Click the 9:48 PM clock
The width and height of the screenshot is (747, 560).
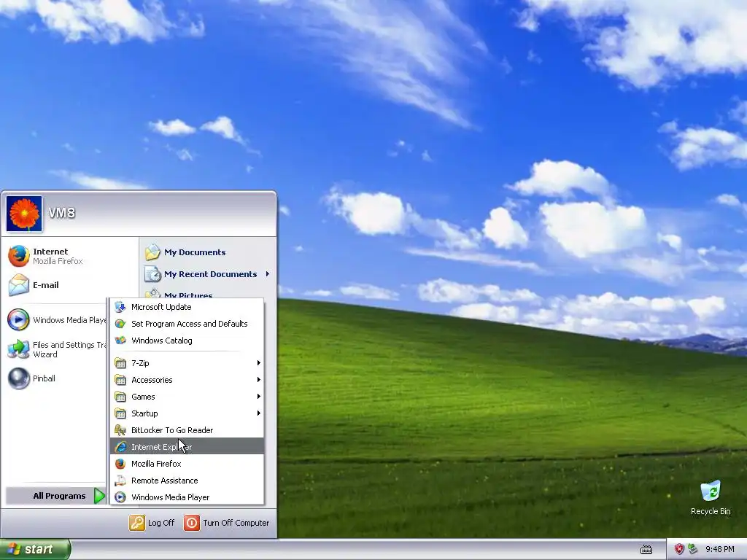tap(720, 549)
